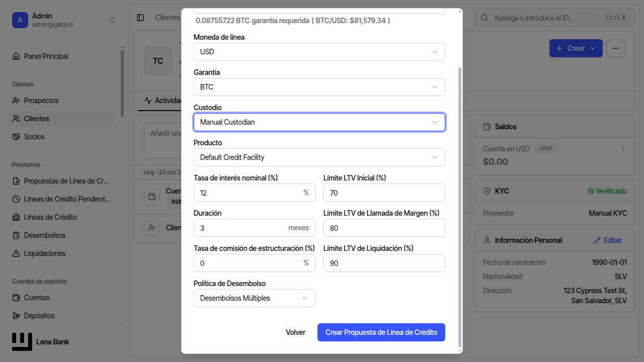644x362 pixels.
Task: Click the Líneas de Crédito building icon
Action: pyautogui.click(x=16, y=217)
